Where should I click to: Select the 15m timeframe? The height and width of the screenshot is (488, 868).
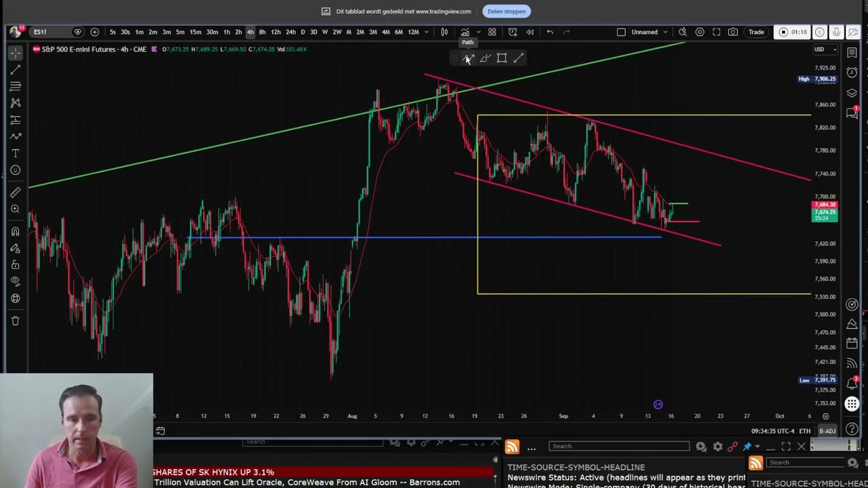click(x=195, y=32)
